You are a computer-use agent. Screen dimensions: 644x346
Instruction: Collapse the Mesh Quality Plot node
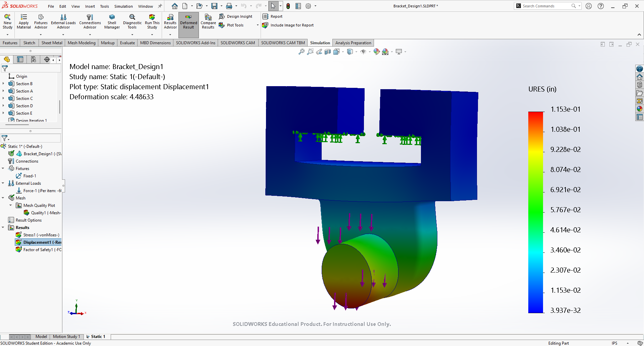(x=11, y=206)
